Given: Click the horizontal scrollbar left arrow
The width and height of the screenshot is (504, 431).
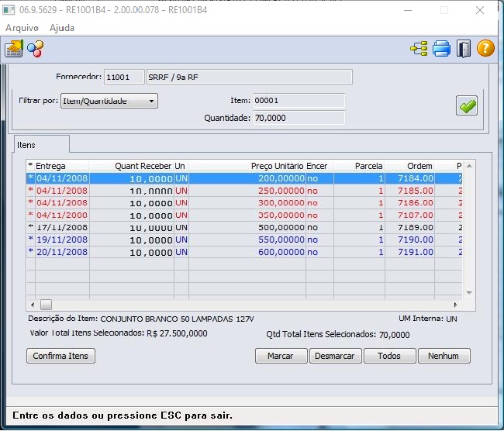Looking at the screenshot, I should (x=32, y=305).
